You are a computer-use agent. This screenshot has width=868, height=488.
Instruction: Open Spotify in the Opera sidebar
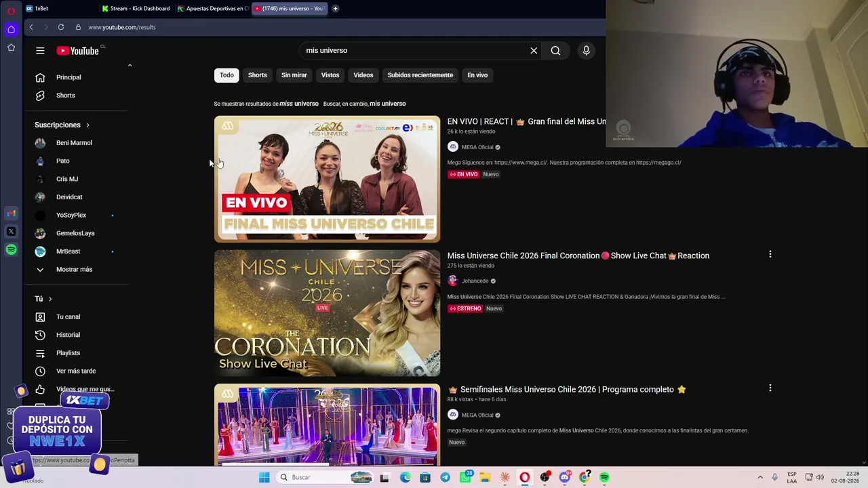coord(12,250)
